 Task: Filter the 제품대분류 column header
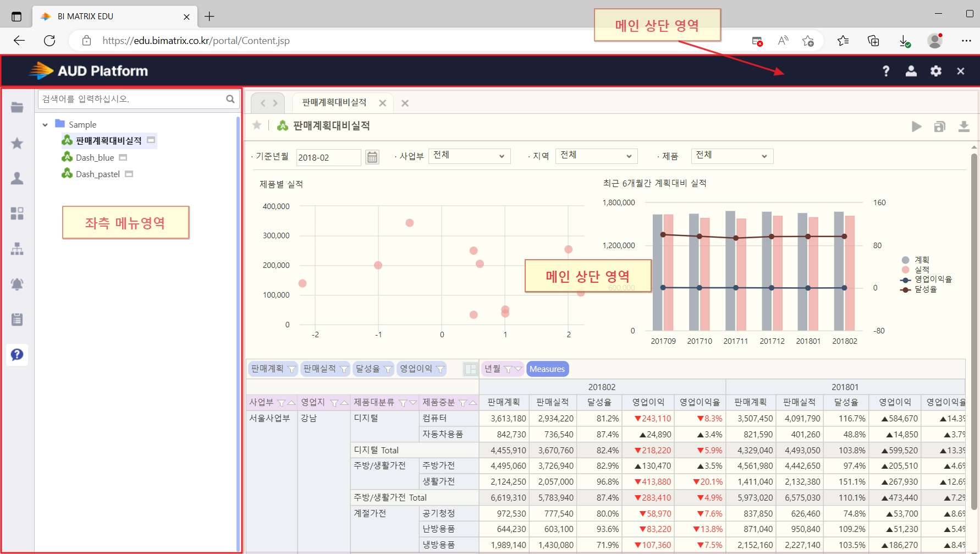(x=403, y=403)
